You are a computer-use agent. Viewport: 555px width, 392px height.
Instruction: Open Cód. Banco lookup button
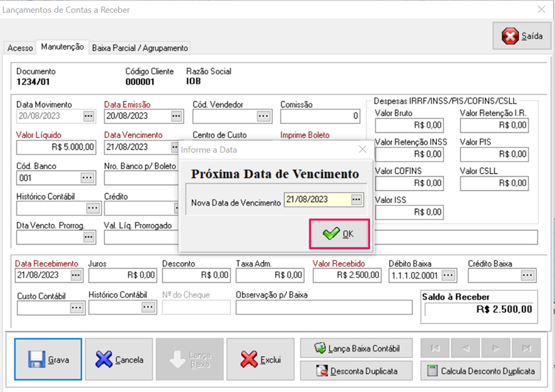click(88, 178)
